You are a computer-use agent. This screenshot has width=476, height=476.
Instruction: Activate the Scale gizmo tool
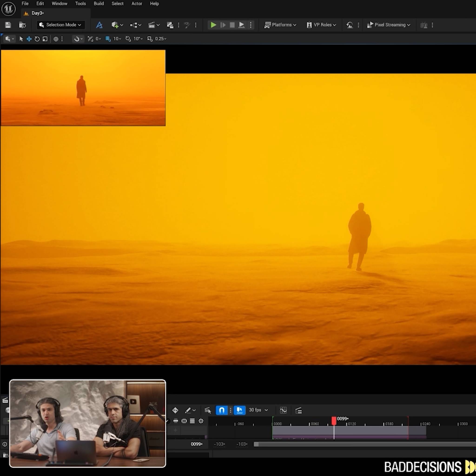click(x=45, y=39)
